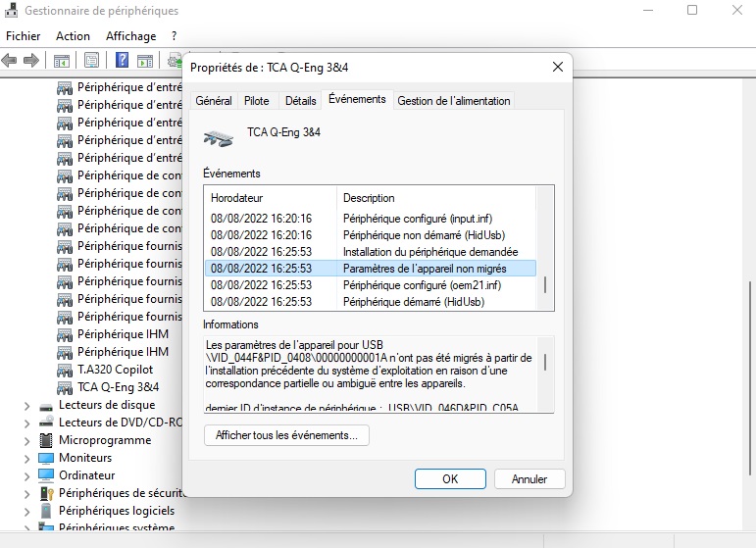Open Properties via the toolbar icon
Image resolution: width=756 pixels, height=548 pixels.
(x=91, y=60)
